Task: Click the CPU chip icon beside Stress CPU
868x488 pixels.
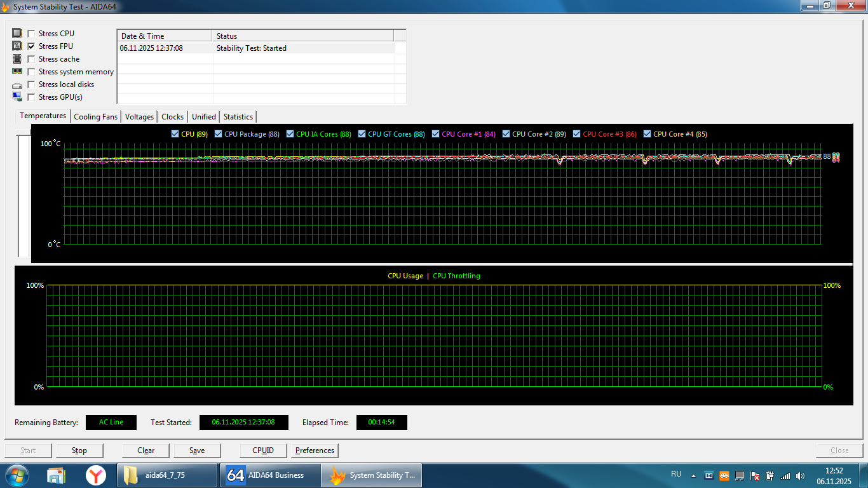Action: pos(17,34)
